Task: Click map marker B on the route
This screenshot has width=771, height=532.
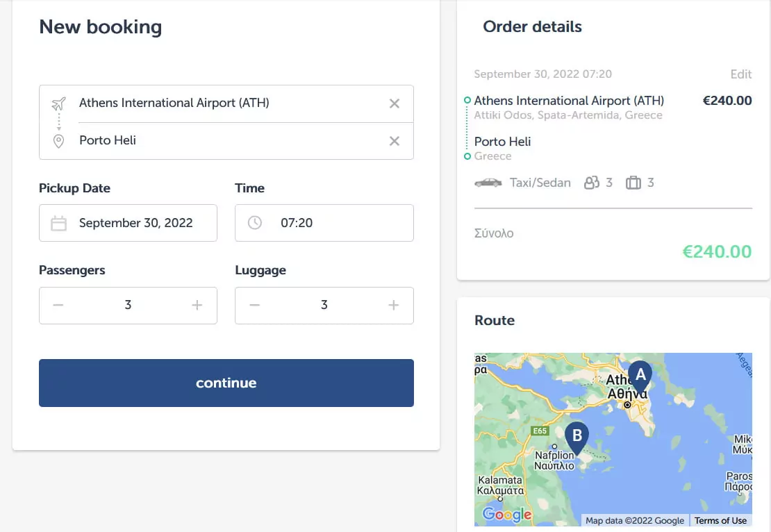Action: click(x=577, y=438)
